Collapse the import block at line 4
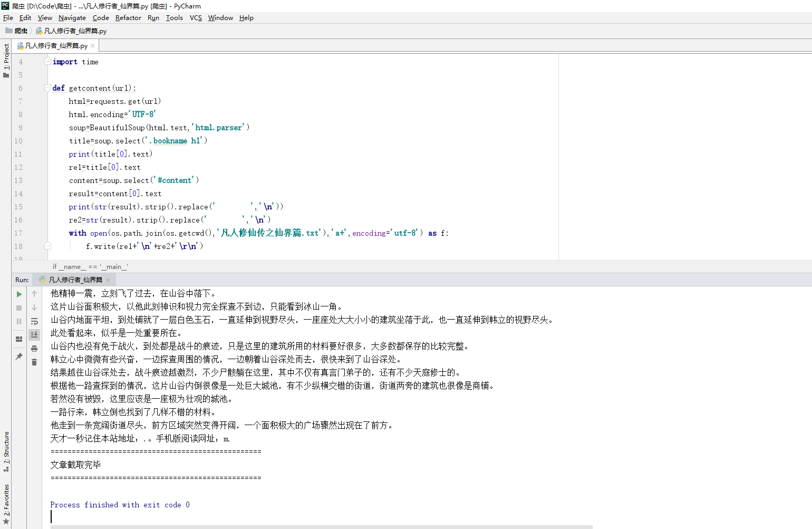Screen dimensions: 812x529 47,62
